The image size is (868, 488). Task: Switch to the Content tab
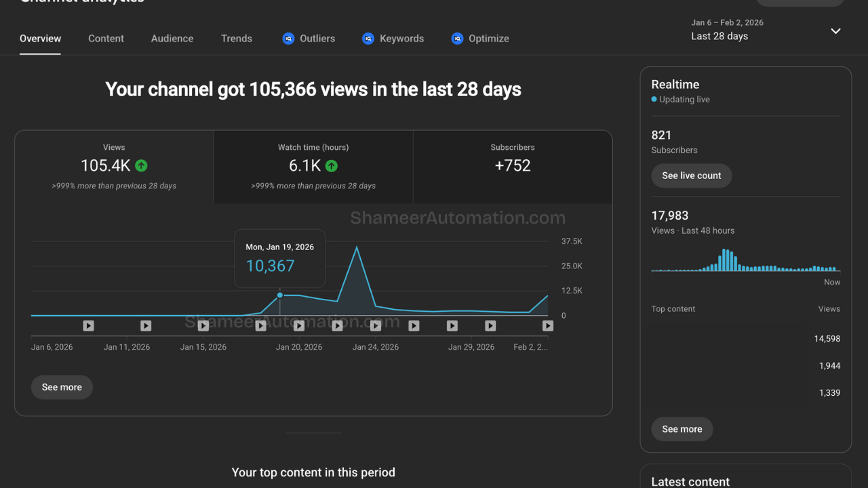(106, 39)
